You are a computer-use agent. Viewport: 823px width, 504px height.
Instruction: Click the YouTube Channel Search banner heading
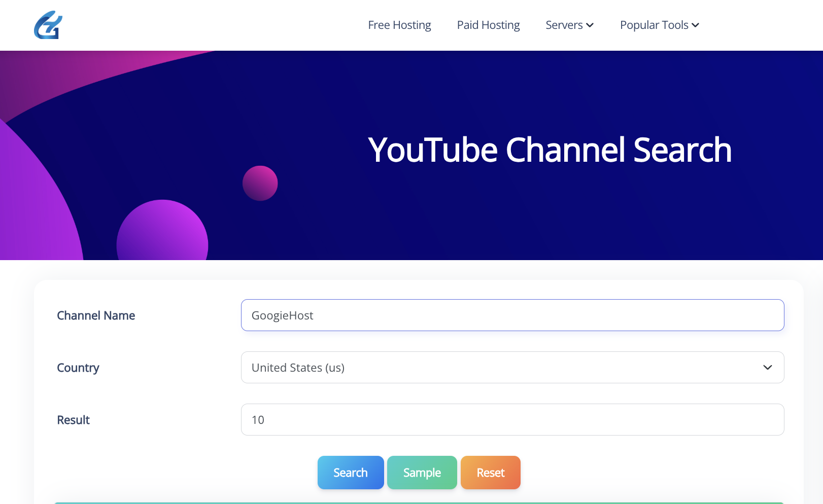point(550,150)
